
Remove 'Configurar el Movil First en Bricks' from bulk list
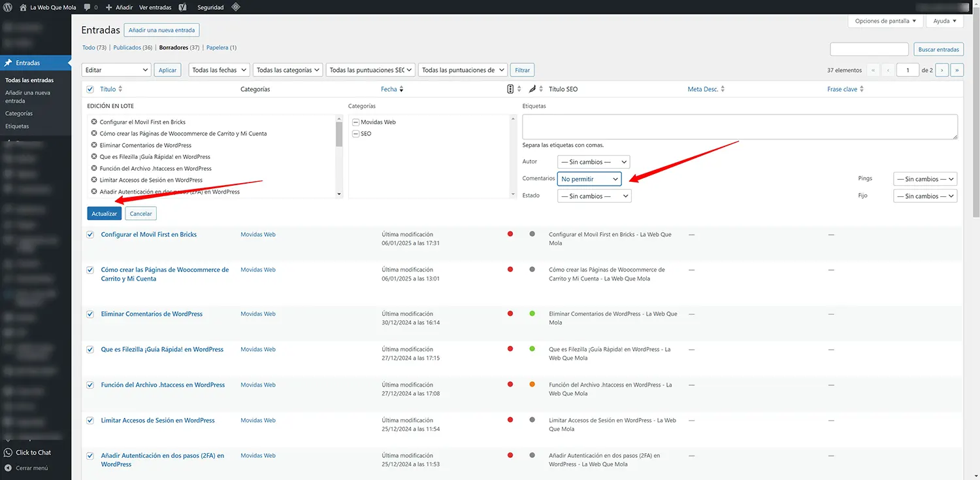tap(94, 122)
